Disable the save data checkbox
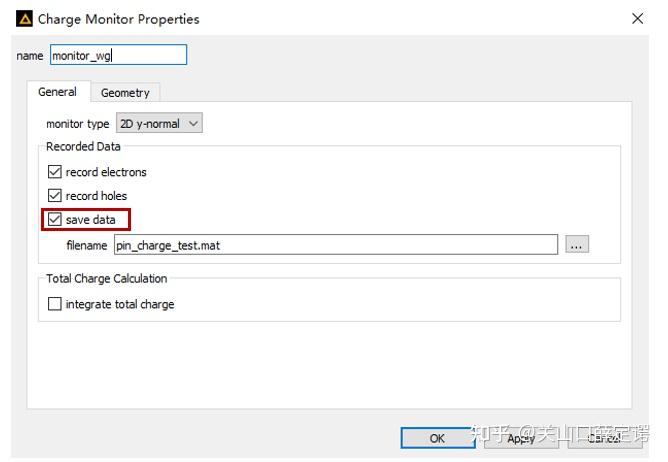 [55, 220]
